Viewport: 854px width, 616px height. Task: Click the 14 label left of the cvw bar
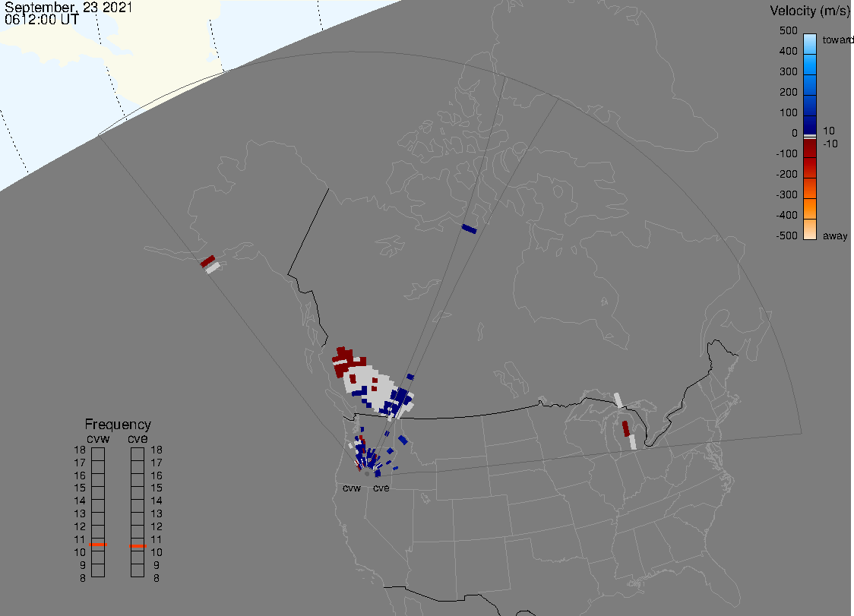(x=80, y=501)
